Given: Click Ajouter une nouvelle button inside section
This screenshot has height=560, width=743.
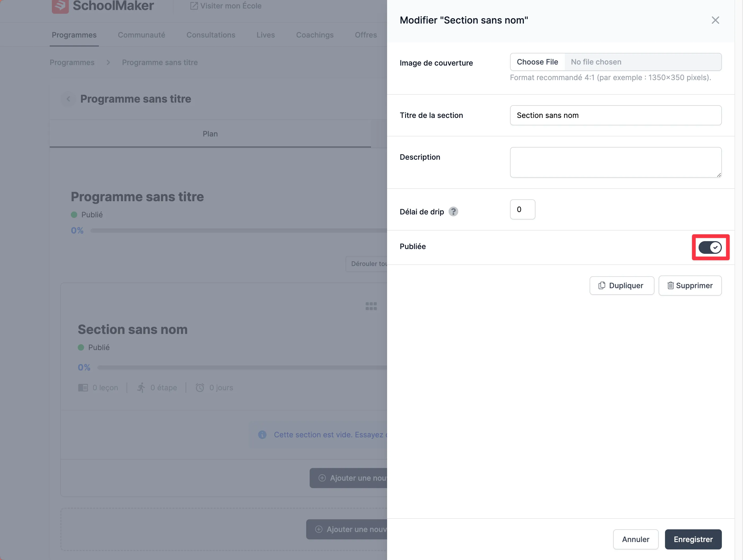Looking at the screenshot, I should pos(348,478).
